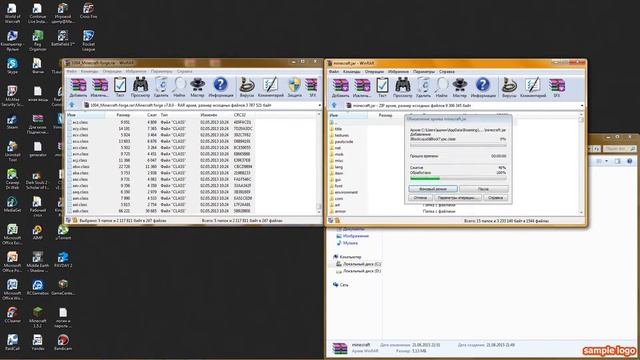Click SFX icon in the forge WinRAR window

coord(312,87)
